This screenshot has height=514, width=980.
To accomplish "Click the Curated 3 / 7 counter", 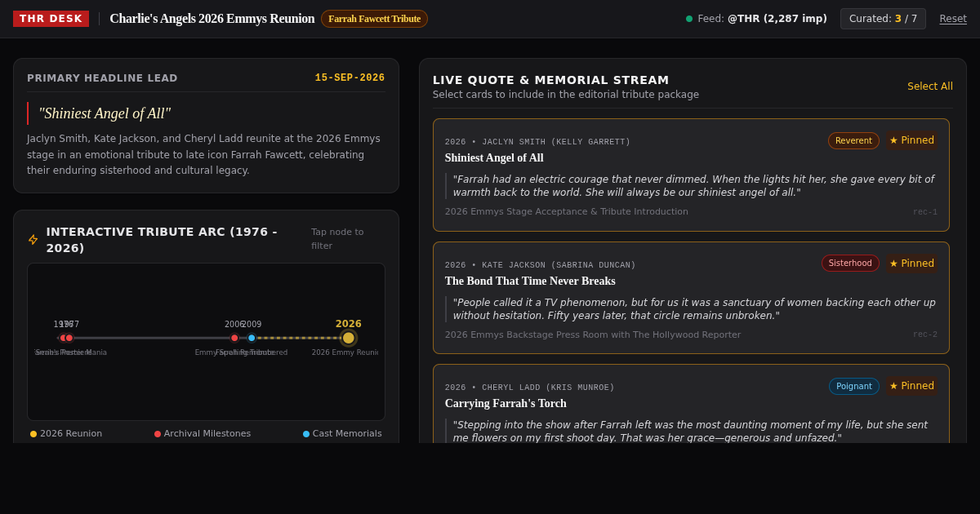I will click(883, 19).
